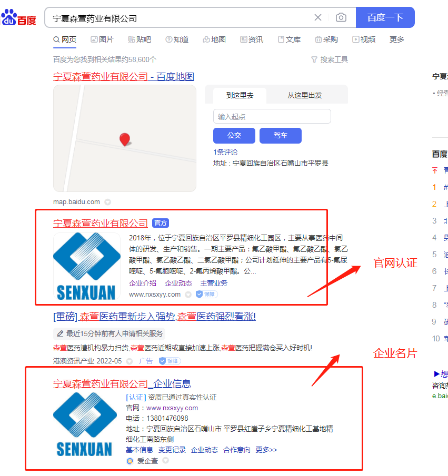Open the 宁夏森萱药业有限公司_企业信息 result
This screenshot has width=448, height=476.
(122, 384)
